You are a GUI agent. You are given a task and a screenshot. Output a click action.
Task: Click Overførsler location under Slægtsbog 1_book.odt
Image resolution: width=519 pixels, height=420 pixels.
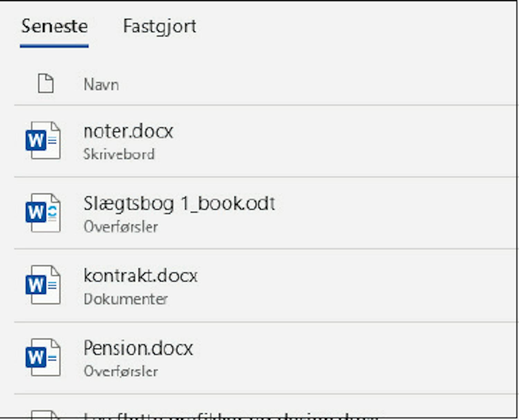click(121, 227)
